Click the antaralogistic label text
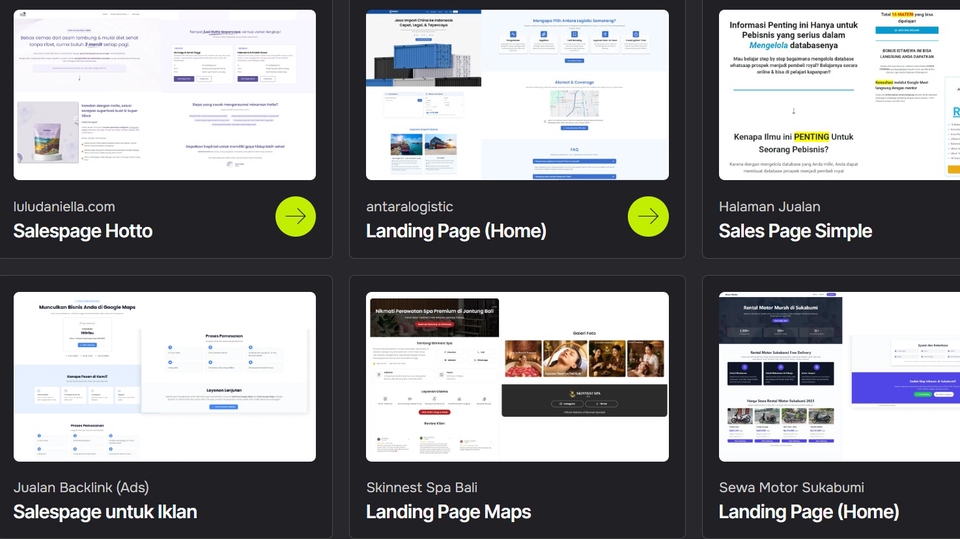The image size is (960, 539). pyautogui.click(x=409, y=207)
